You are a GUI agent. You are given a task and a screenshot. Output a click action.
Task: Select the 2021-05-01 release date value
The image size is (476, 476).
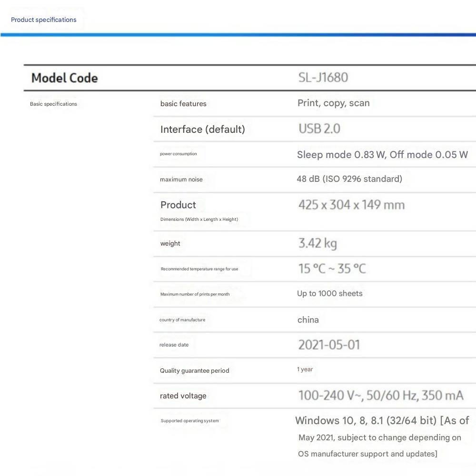point(329,345)
